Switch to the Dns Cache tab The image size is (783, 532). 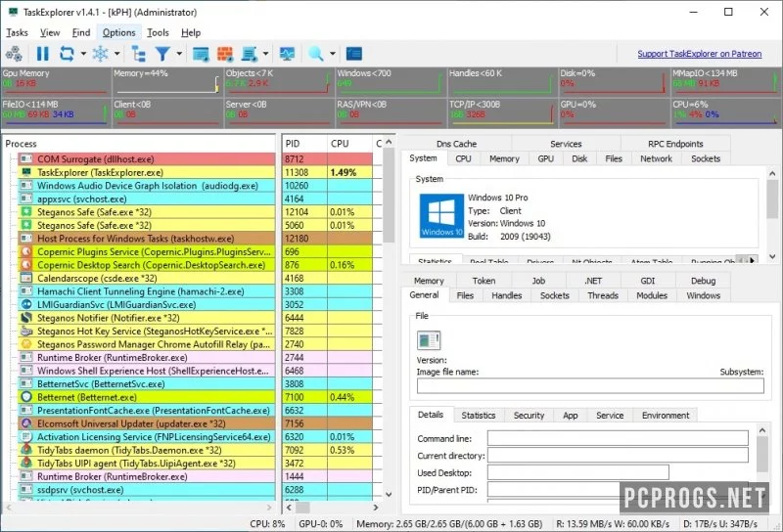point(456,144)
